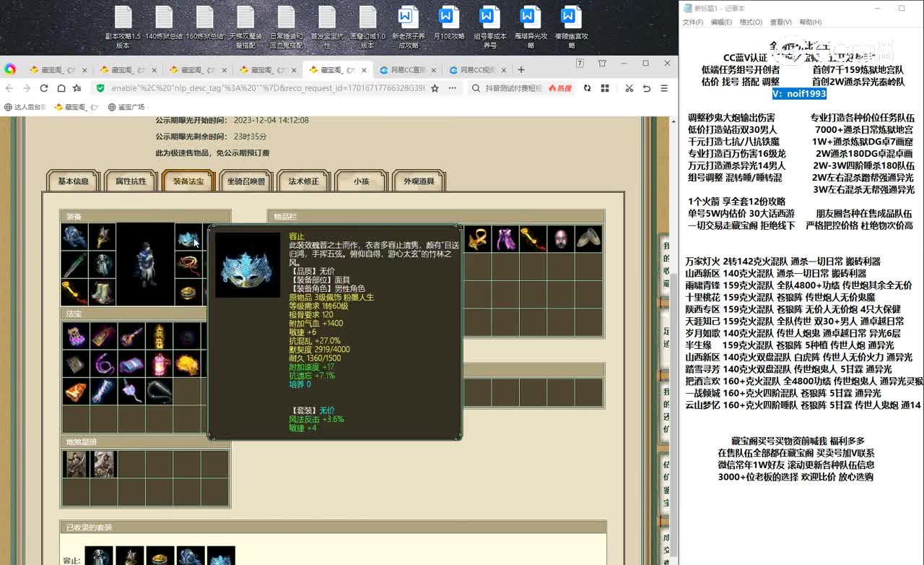Click the '副本攻略1.5版本' desktop file
This screenshot has height=565, width=924.
tap(123, 27)
